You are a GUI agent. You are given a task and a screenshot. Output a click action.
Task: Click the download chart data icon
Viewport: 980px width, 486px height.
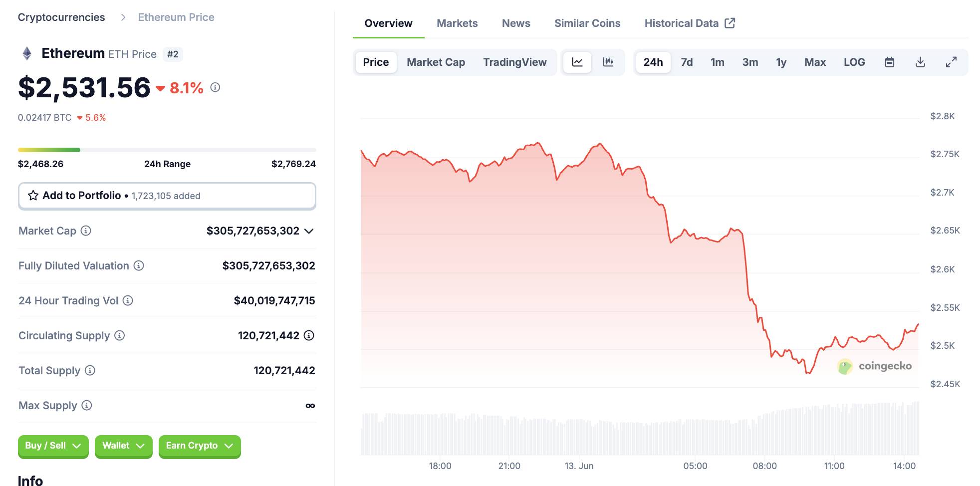920,62
